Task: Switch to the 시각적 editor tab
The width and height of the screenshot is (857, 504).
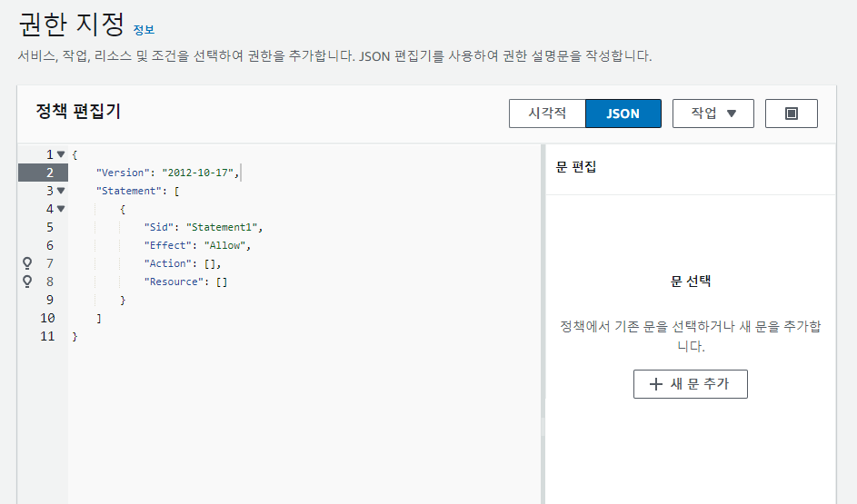Action: click(547, 114)
